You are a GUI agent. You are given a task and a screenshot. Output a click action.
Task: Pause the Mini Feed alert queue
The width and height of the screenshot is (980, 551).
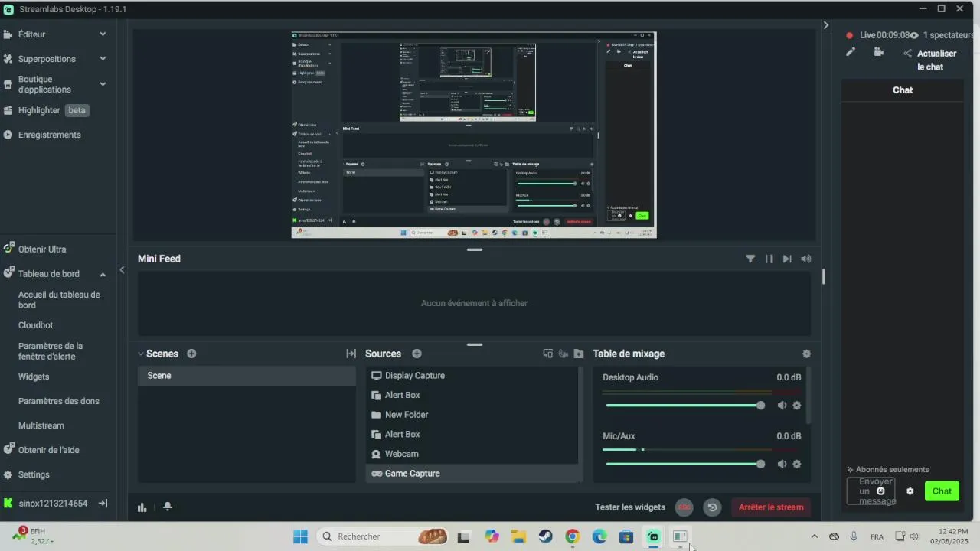click(x=769, y=259)
